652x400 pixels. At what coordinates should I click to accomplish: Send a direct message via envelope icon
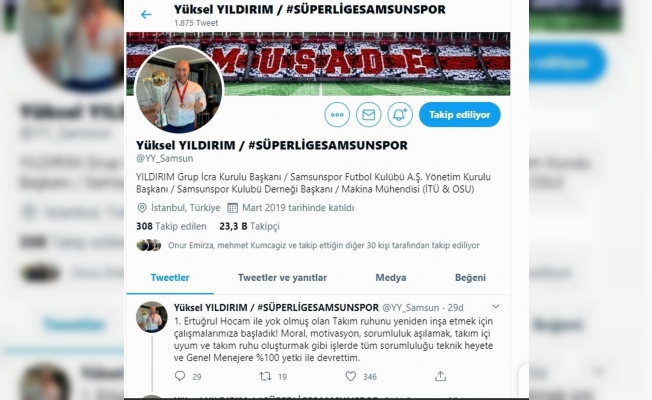pyautogui.click(x=368, y=115)
